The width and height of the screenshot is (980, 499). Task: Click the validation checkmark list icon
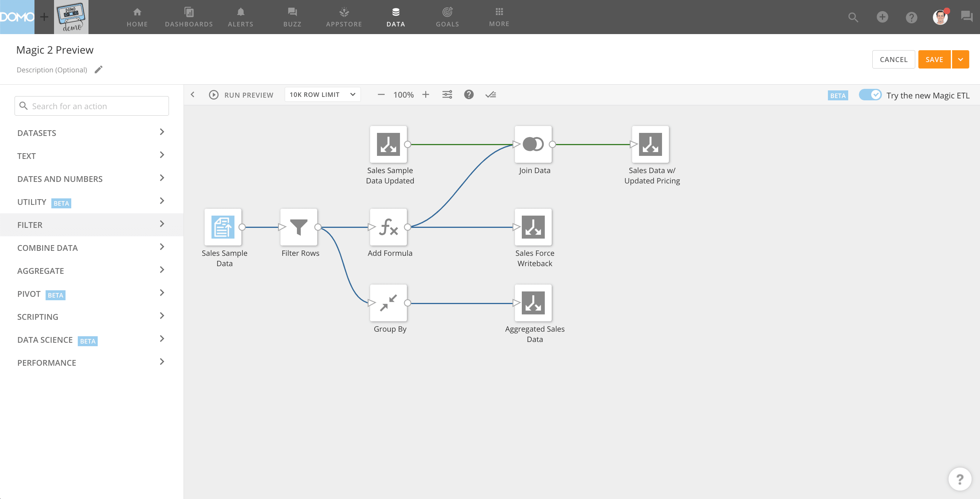[490, 95]
